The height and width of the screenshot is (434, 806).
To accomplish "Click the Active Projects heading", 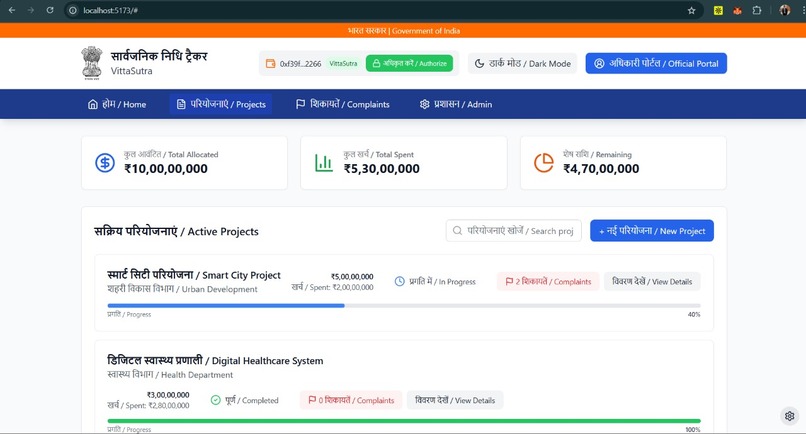I will point(176,231).
